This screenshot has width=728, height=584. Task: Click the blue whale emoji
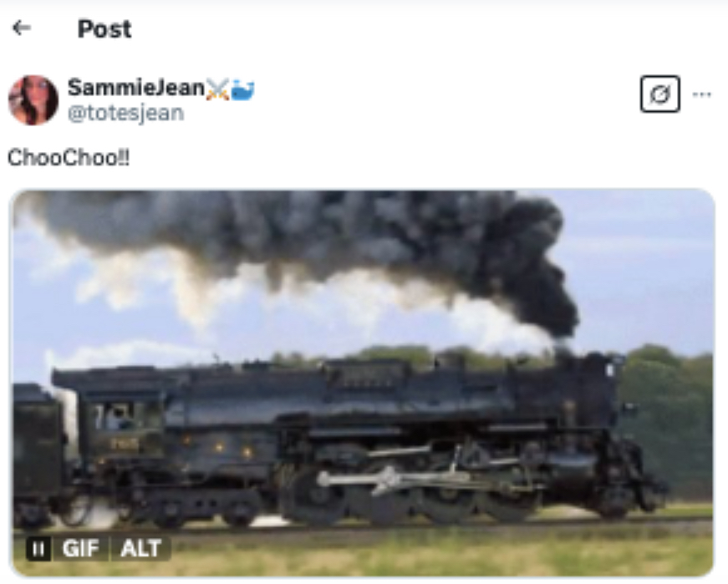coord(242,89)
